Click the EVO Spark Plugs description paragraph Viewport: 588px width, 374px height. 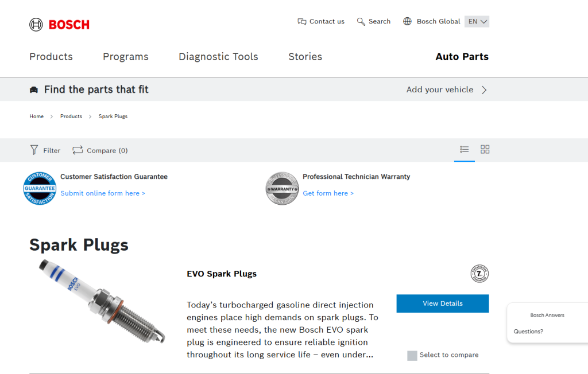click(283, 330)
